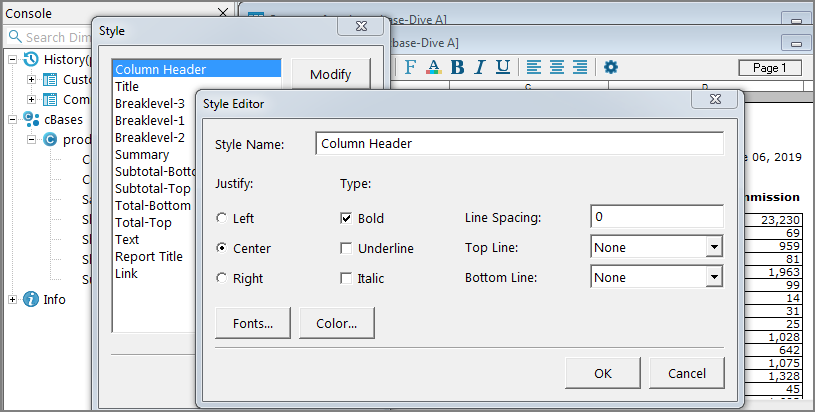The image size is (815, 412).
Task: Align text right in report toolbar
Action: 580,67
